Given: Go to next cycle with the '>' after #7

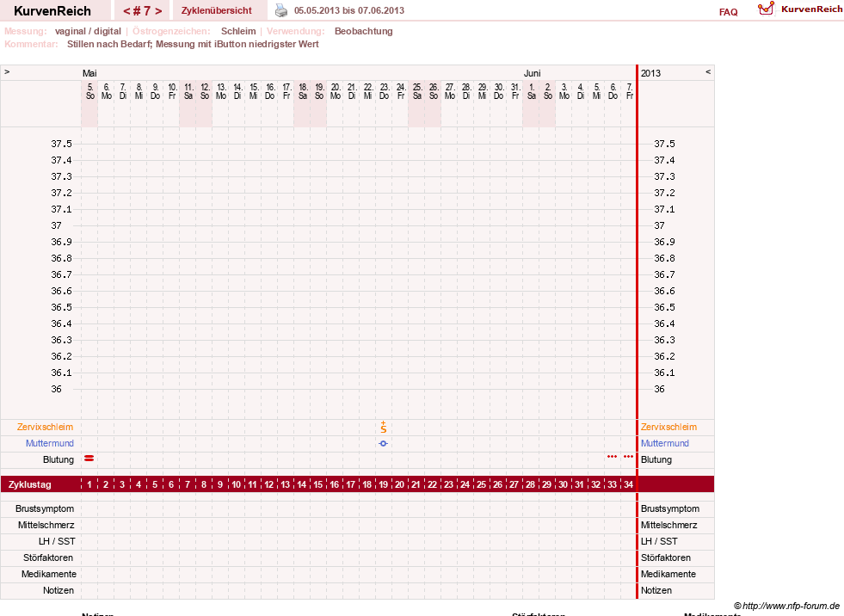Looking at the screenshot, I should pos(158,11).
